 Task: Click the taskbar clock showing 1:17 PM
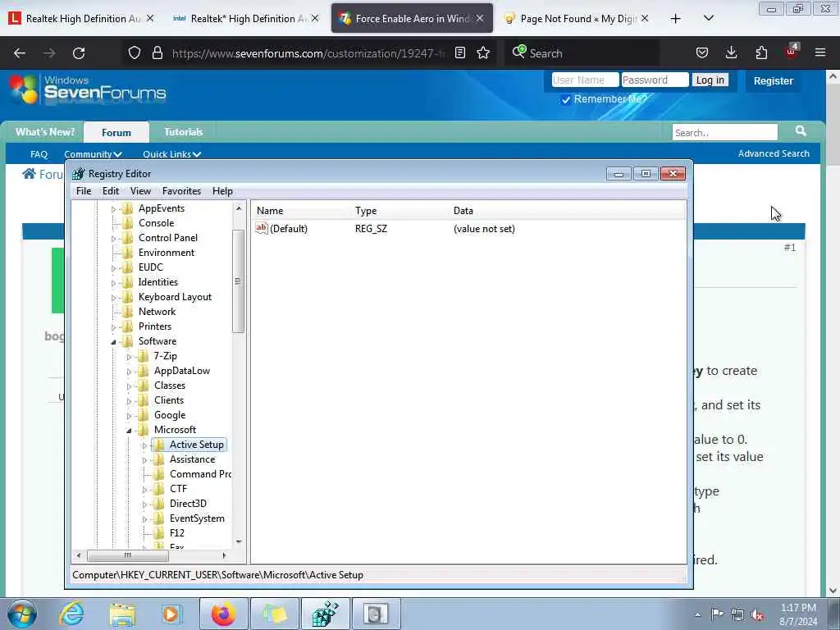coord(798,614)
